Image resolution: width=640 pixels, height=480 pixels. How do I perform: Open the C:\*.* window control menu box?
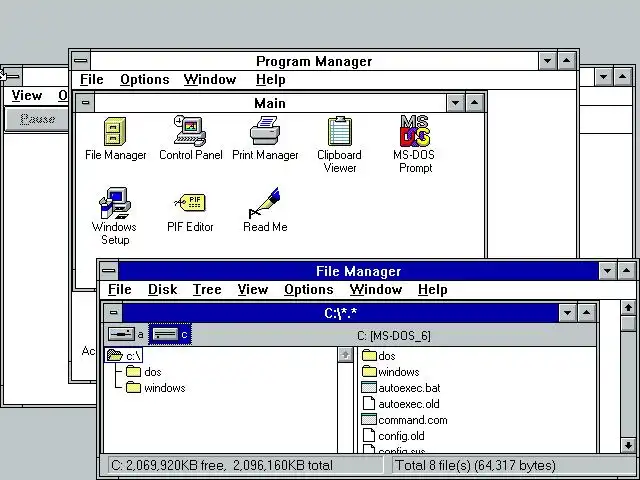(113, 313)
